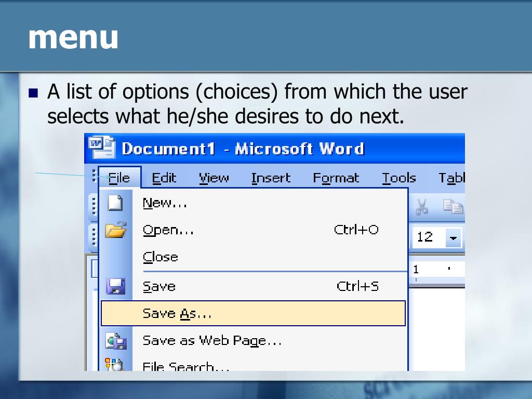Click the highlighted Save As... entry
Screen dimensions: 532x399
(253, 313)
